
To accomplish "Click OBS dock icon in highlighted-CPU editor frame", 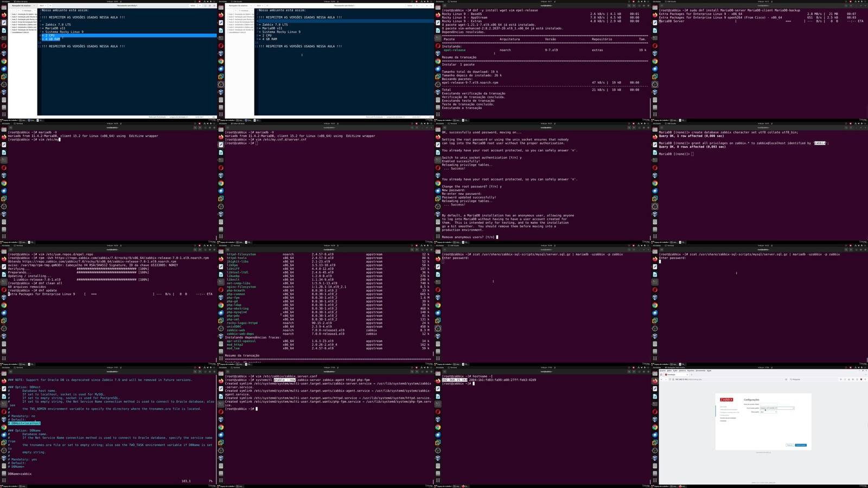I will (x=4, y=85).
